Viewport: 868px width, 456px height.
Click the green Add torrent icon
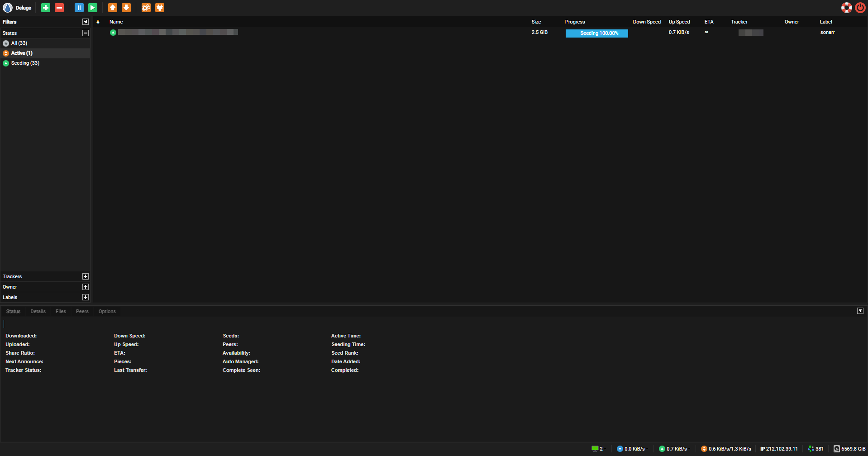pyautogui.click(x=46, y=8)
